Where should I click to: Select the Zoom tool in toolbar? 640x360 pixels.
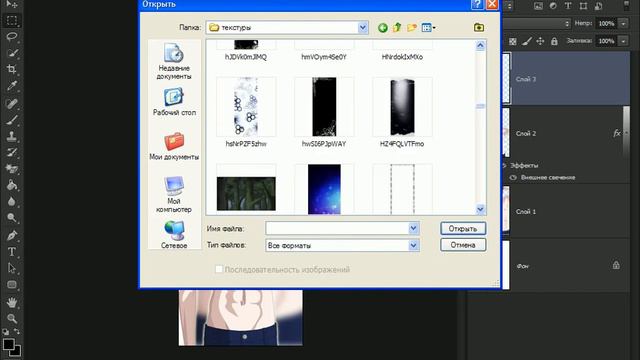click(x=12, y=318)
